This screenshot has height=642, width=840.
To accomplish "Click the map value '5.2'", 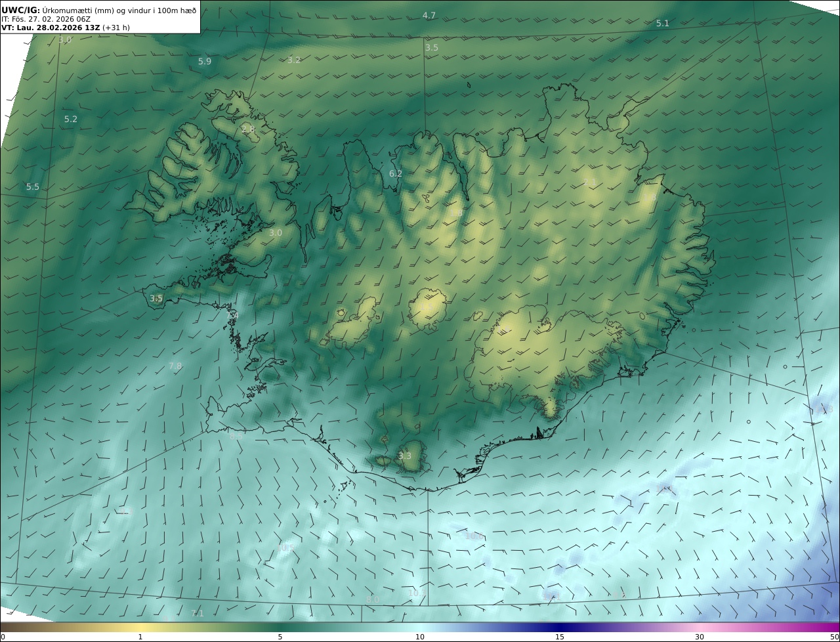I will pyautogui.click(x=71, y=119).
